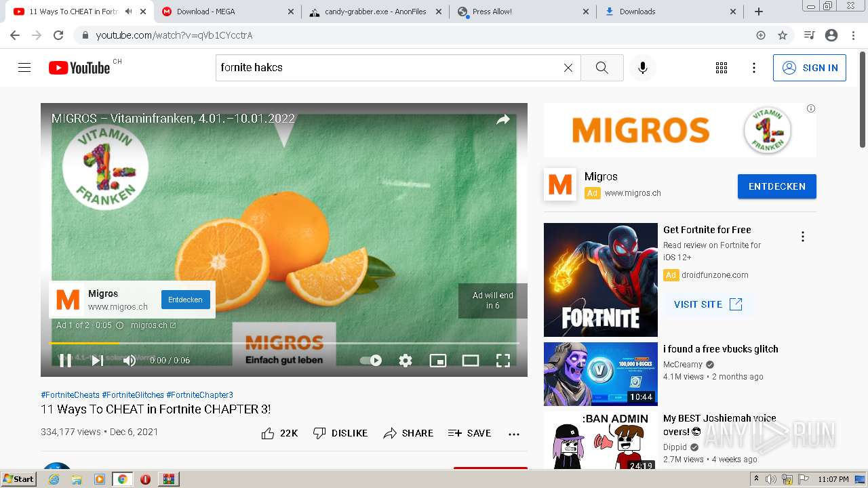Open player settings gear
The width and height of the screenshot is (868, 488).
[406, 361]
